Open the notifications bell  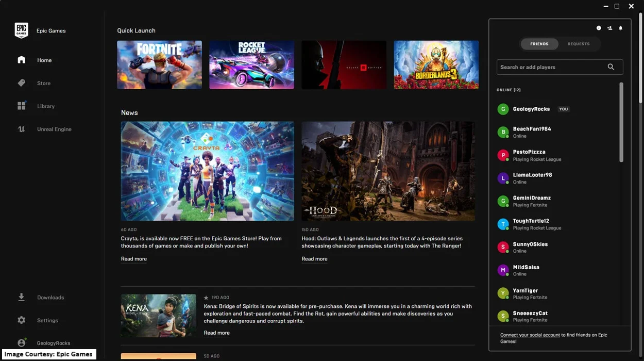(x=620, y=28)
